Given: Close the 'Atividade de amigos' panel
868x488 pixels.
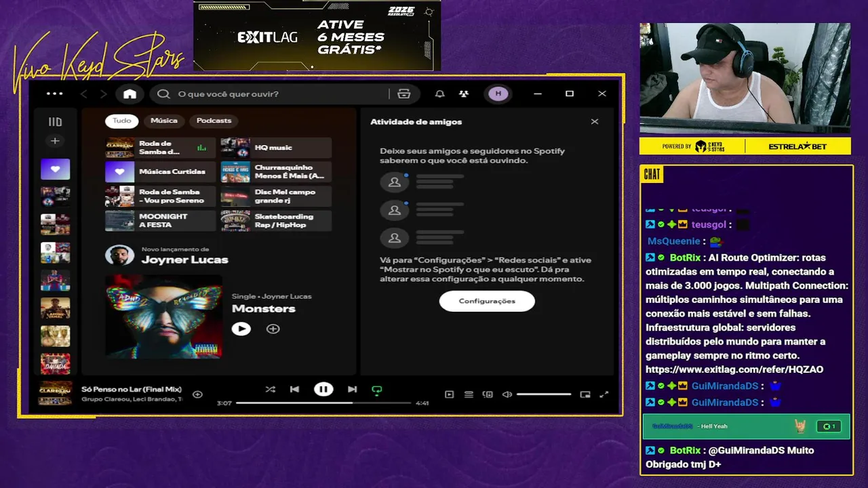Looking at the screenshot, I should [x=595, y=122].
